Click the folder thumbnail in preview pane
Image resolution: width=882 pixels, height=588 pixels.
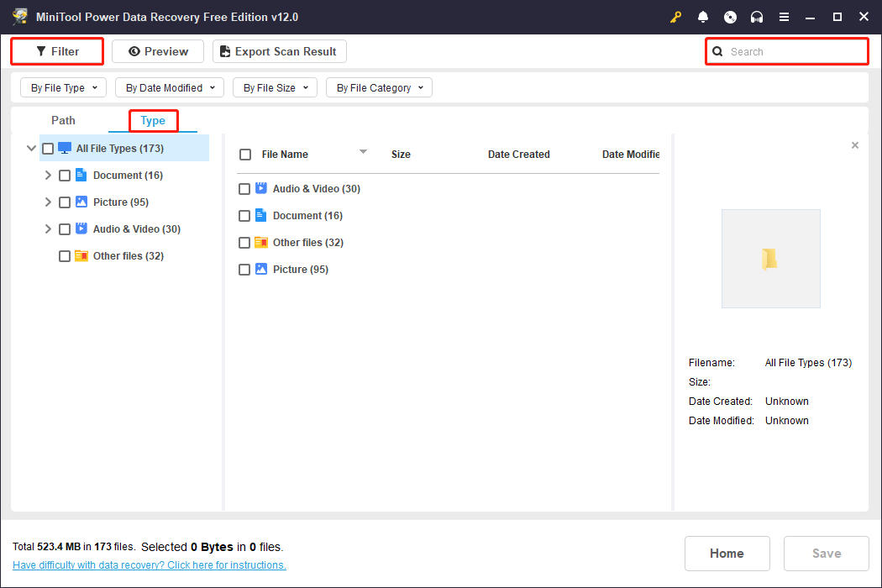(x=770, y=259)
